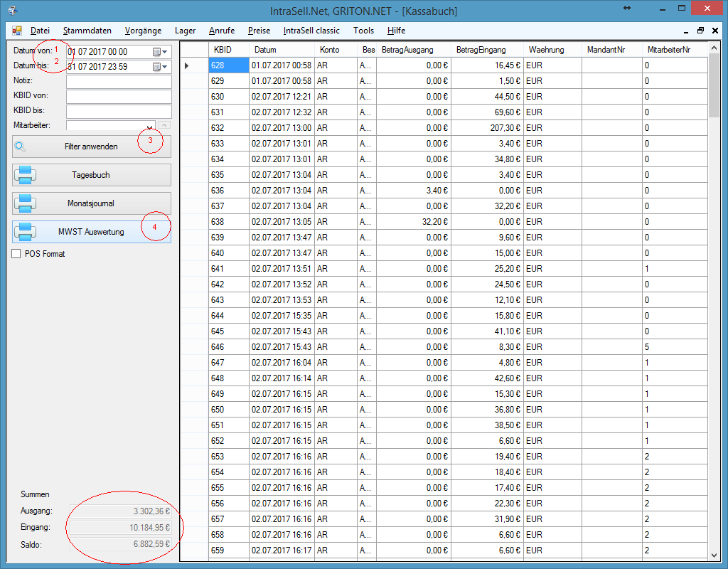Click scrollbar down arrow of the grid

point(714,555)
